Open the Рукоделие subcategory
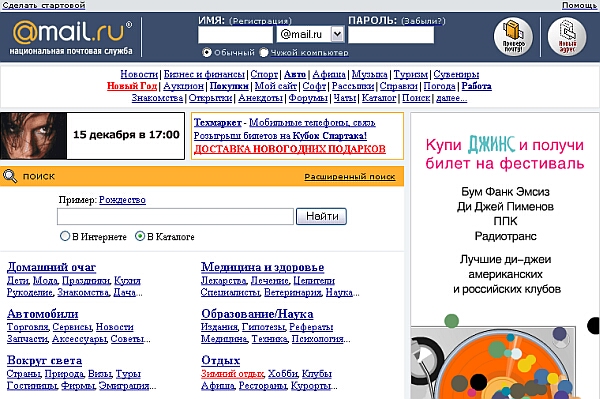 (x=30, y=293)
